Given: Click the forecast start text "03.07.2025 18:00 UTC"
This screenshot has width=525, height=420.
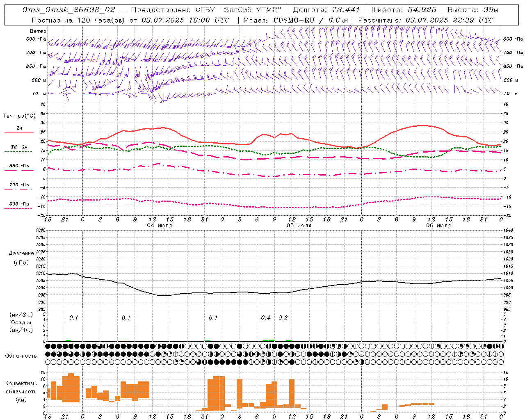Looking at the screenshot, I should coord(185,20).
